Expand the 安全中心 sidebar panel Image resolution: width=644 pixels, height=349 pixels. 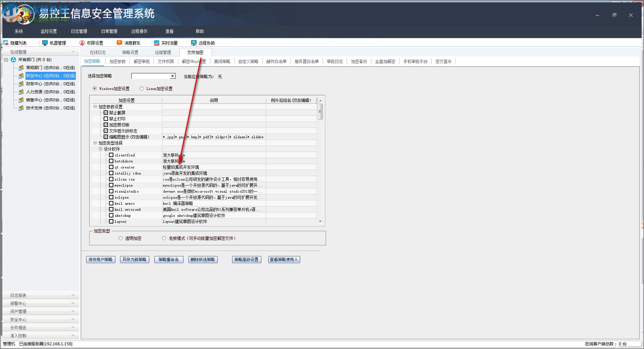(x=41, y=319)
